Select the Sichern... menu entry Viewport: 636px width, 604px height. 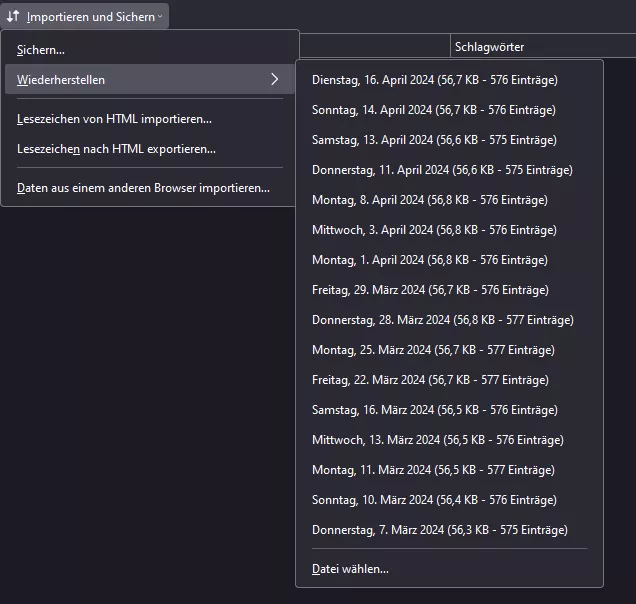pyautogui.click(x=41, y=50)
